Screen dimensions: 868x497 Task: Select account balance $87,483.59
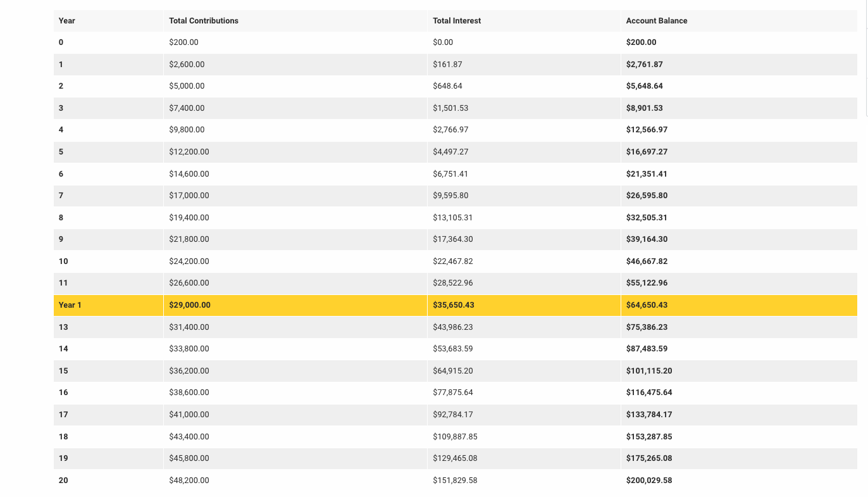647,349
